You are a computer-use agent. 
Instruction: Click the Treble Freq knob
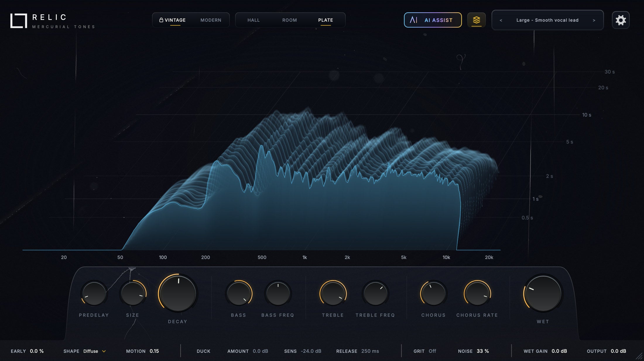tap(375, 294)
